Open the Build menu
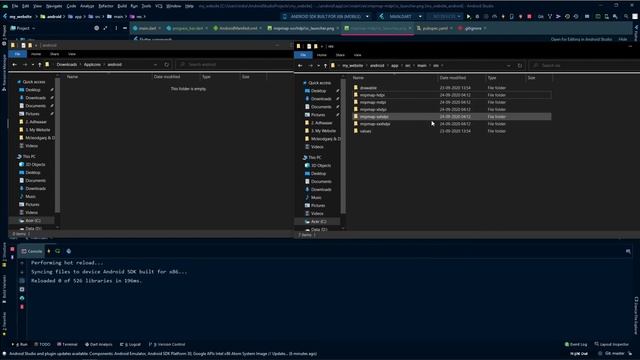640x360 pixels. pos(122,6)
